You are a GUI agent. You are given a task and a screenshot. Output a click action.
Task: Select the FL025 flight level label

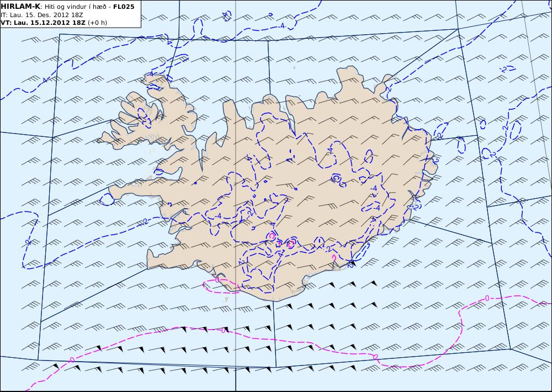coord(124,7)
